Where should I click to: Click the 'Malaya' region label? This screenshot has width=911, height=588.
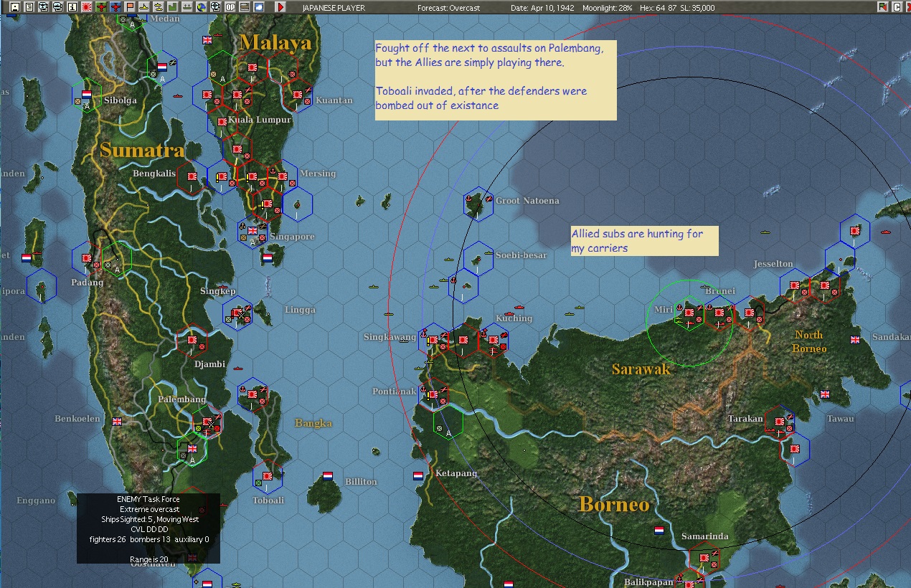276,43
